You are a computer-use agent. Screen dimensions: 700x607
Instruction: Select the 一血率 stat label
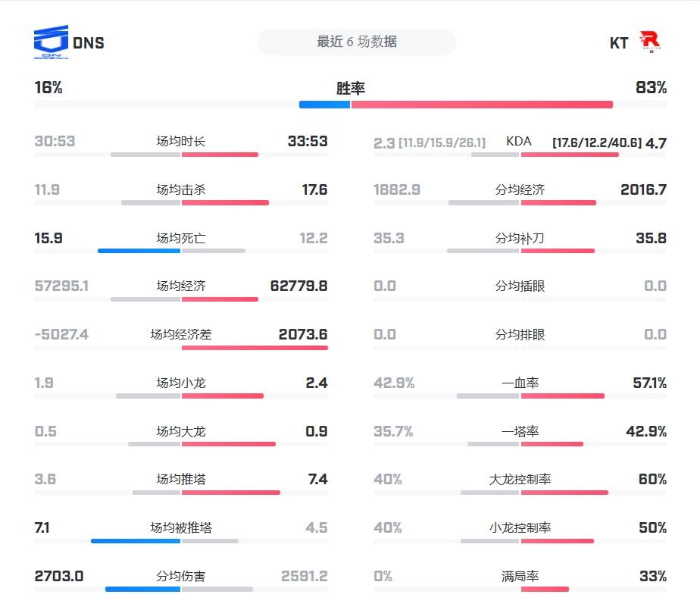coord(520,383)
